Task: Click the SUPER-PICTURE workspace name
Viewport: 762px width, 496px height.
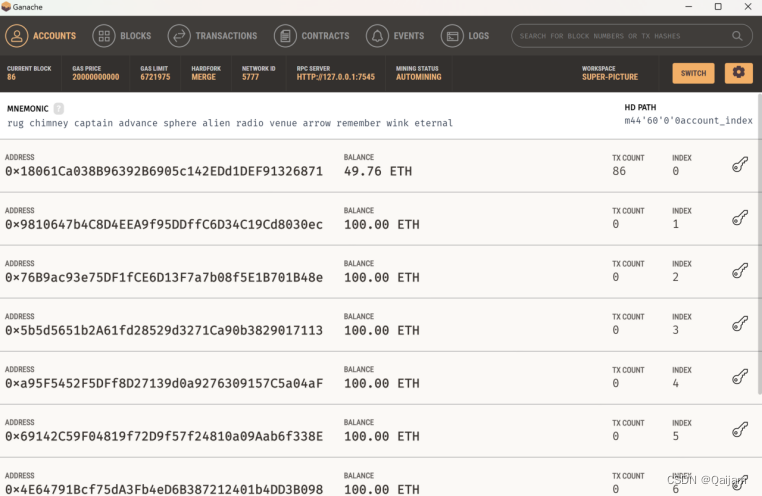Action: point(610,77)
